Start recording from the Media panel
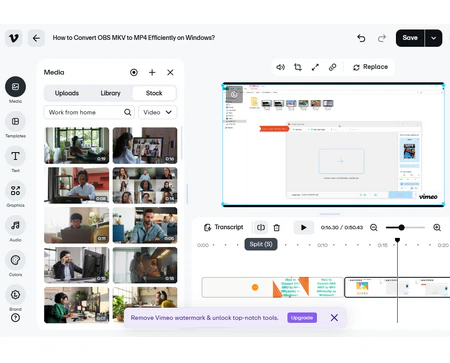The image size is (450, 363). (x=134, y=72)
